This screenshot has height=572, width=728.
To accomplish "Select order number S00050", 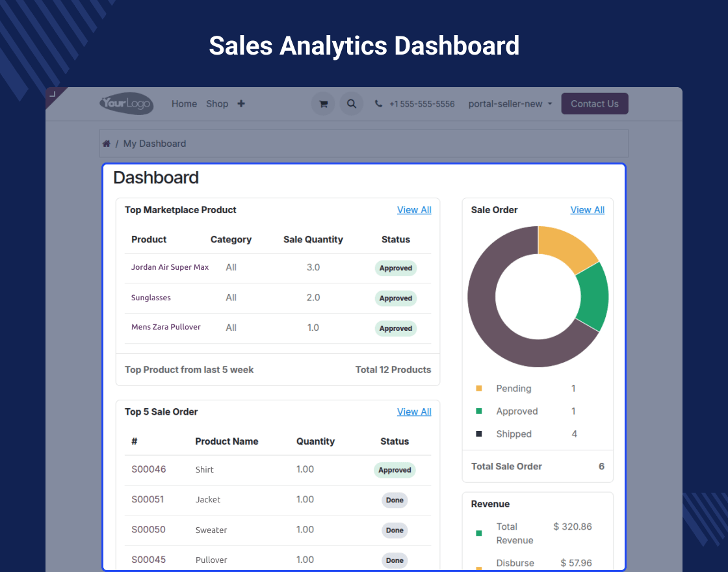I will point(149,529).
